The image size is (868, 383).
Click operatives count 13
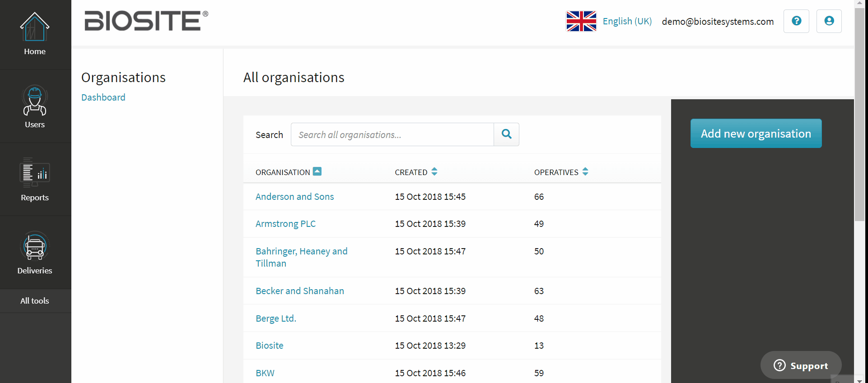539,346
